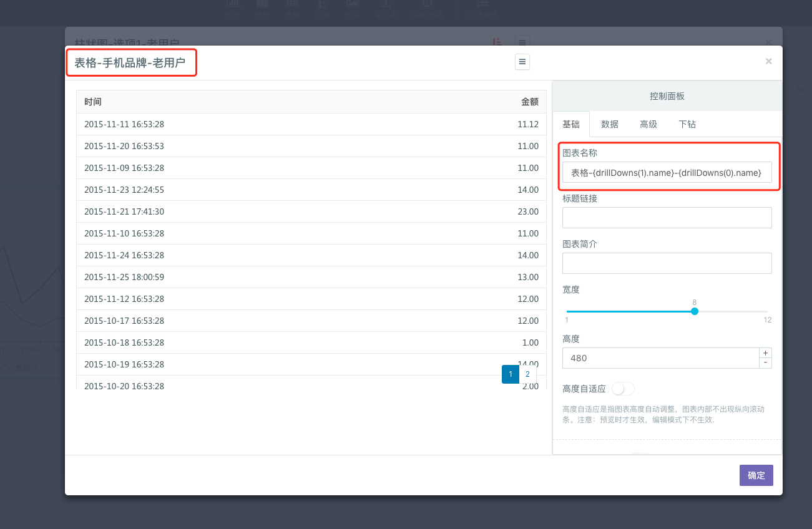Screen dimensions: 812x529
Task: Click into the 标题链接 input box
Action: click(667, 218)
